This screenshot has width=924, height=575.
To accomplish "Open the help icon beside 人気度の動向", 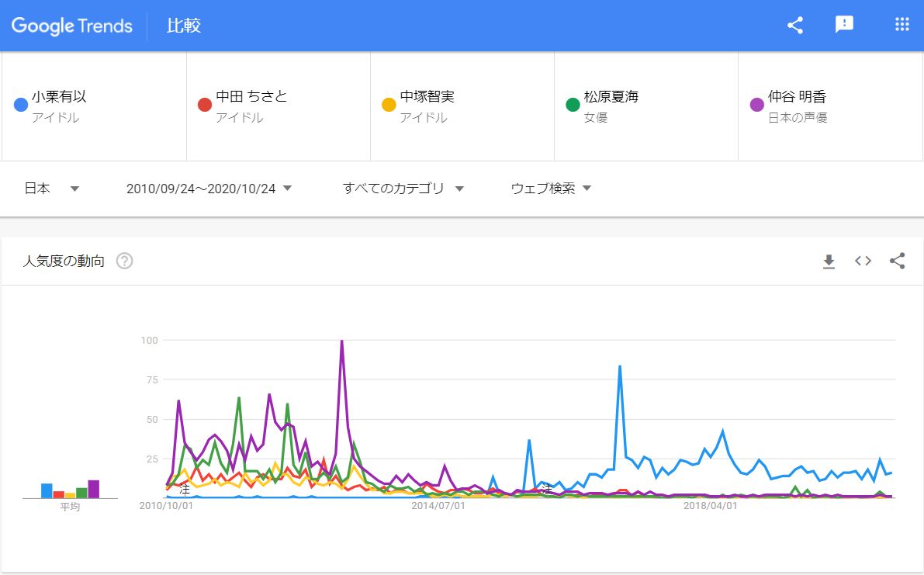I will coord(124,262).
